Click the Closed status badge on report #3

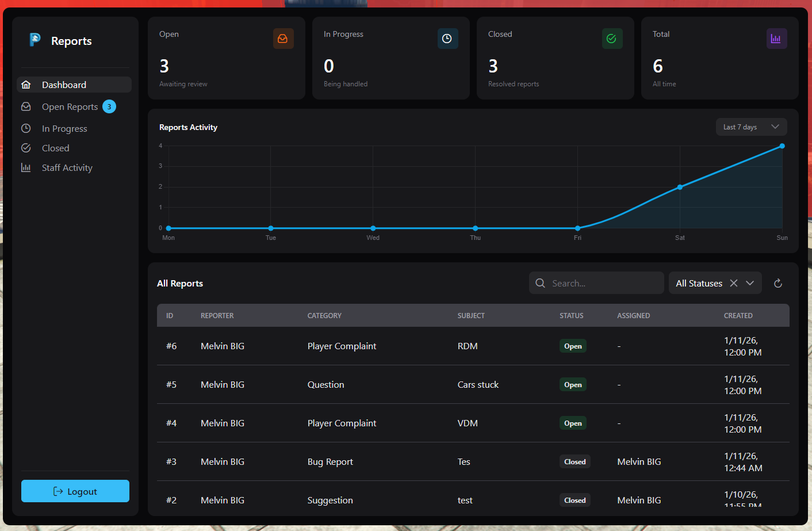[575, 461]
